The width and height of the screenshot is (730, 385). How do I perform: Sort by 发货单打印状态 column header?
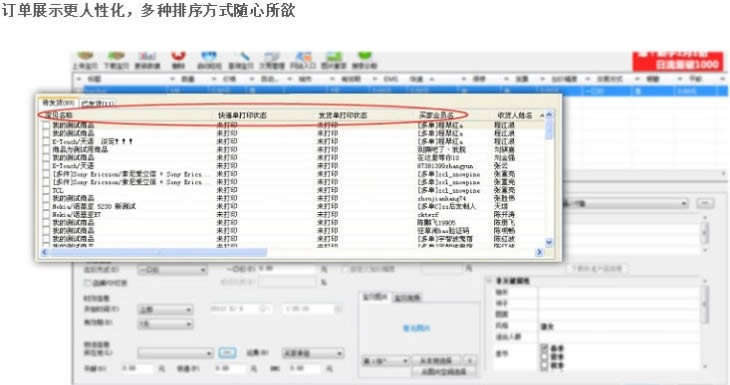[343, 115]
